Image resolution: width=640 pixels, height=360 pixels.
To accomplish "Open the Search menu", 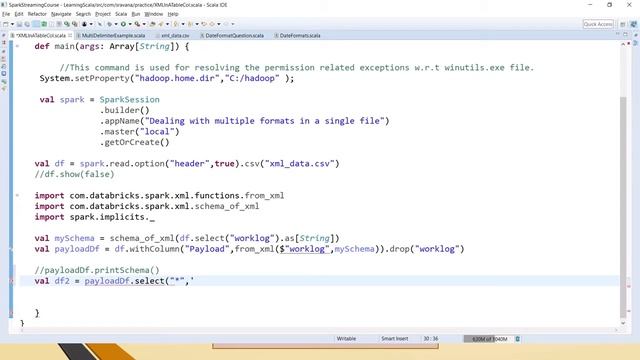I will [83, 14].
